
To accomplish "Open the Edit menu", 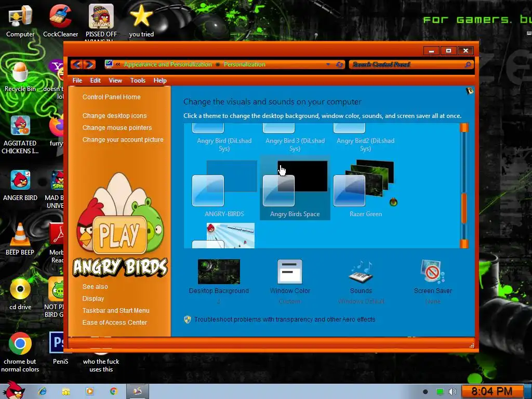I will (96, 81).
